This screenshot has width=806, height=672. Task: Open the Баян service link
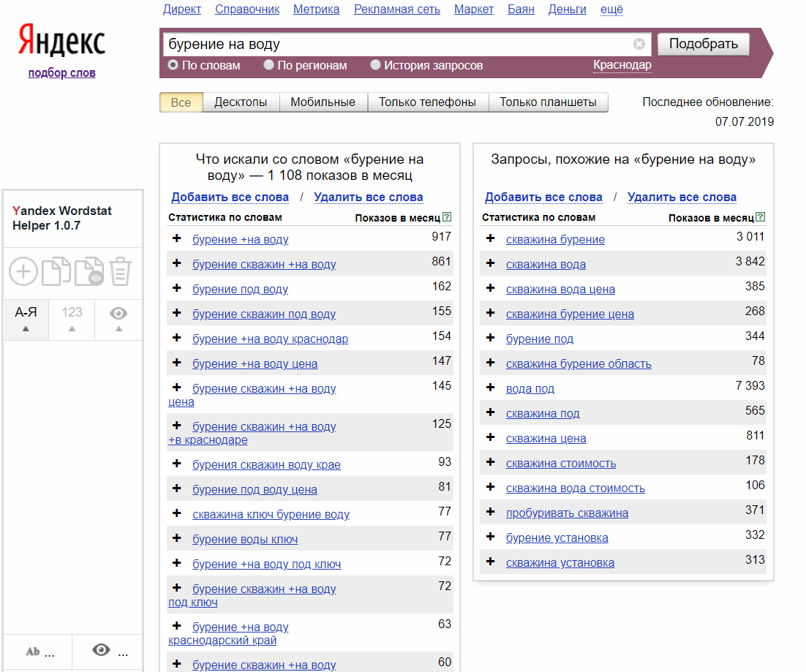pyautogui.click(x=521, y=10)
